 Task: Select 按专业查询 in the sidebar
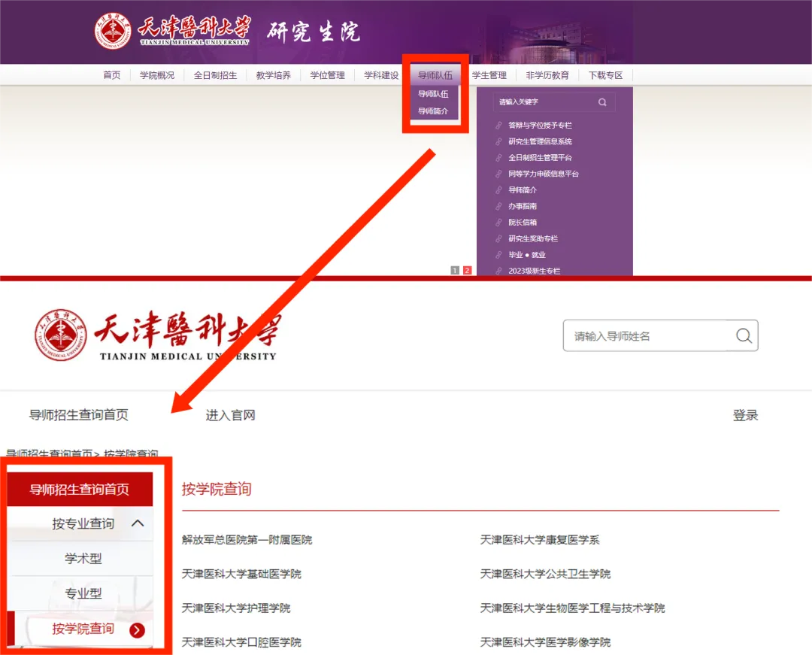point(83,523)
